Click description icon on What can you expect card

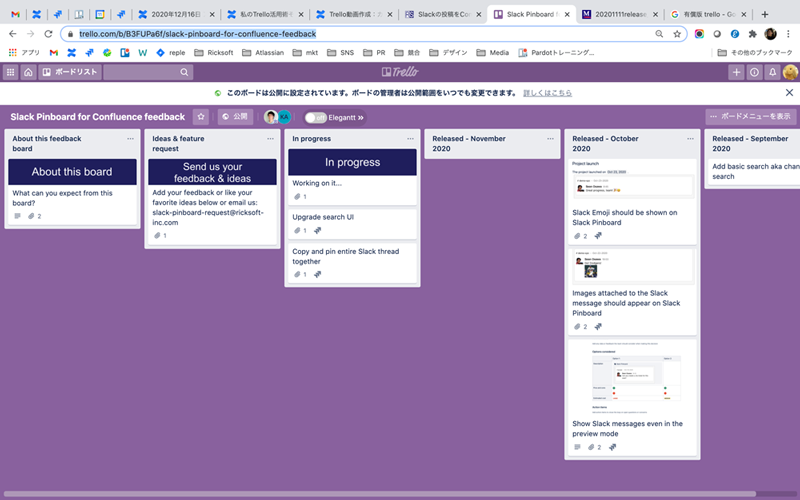click(17, 216)
